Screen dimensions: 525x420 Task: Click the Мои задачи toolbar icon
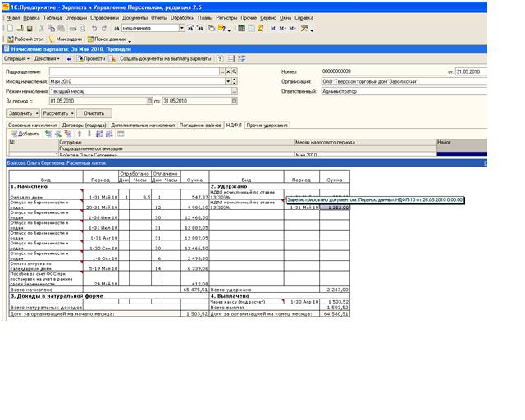[66, 39]
